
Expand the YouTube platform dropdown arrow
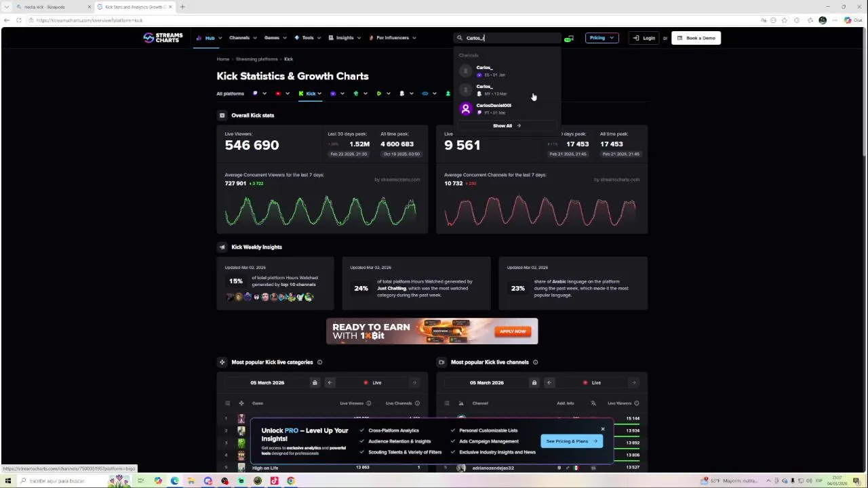(288, 94)
